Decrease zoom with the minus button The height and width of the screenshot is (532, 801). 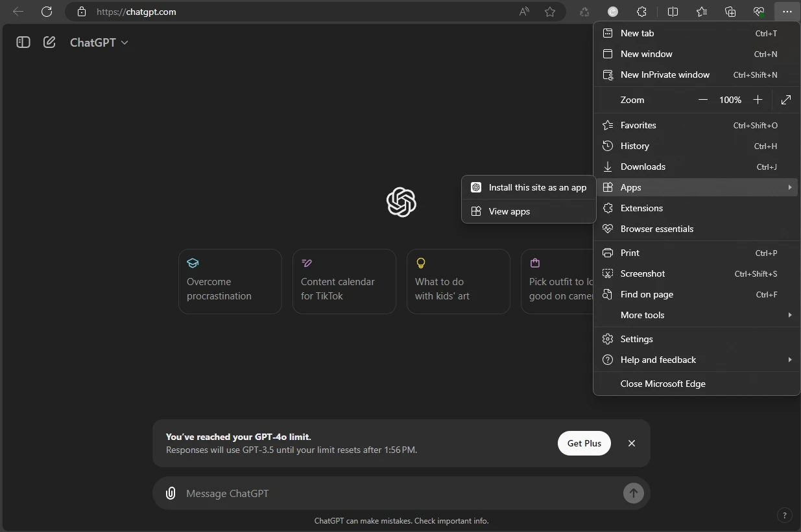[x=703, y=100]
